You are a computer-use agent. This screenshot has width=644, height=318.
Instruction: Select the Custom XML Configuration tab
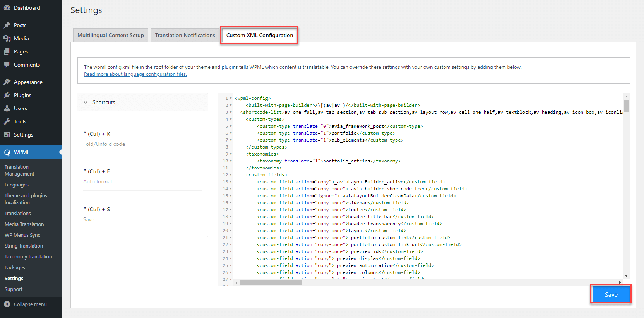pyautogui.click(x=260, y=35)
